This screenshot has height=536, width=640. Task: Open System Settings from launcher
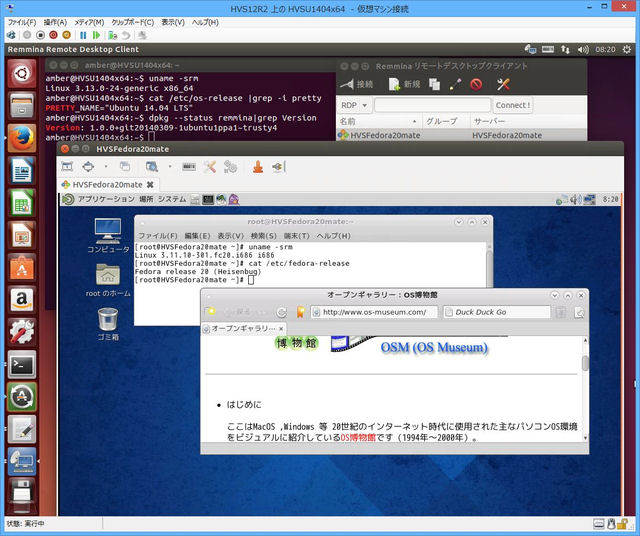coord(22,332)
